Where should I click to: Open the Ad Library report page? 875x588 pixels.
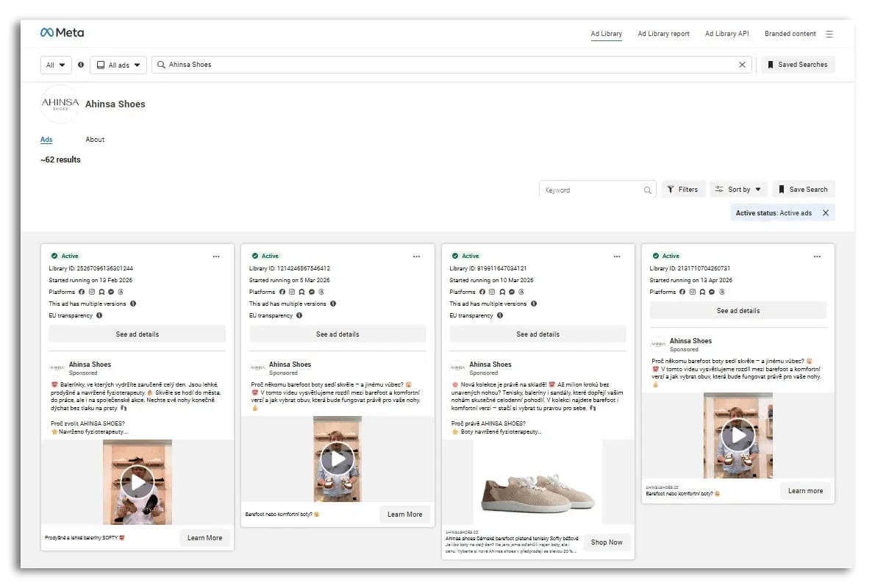pyautogui.click(x=664, y=34)
